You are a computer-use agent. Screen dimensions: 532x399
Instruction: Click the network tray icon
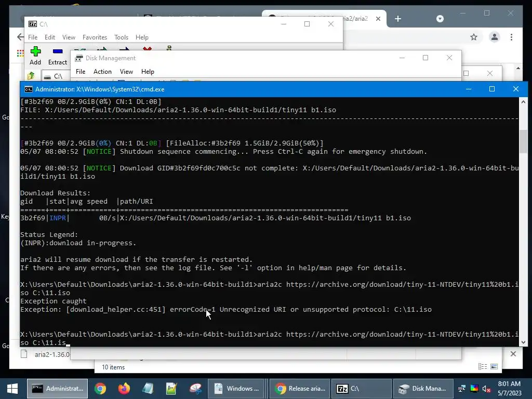coord(462,389)
